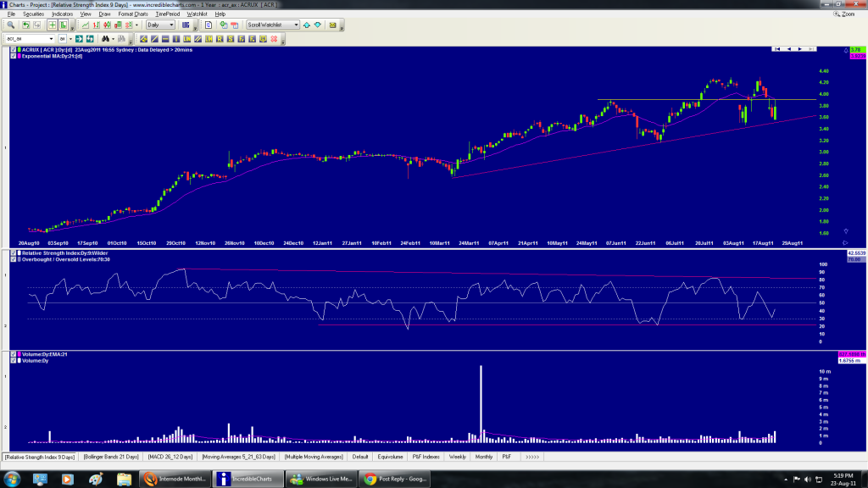Click the undo arrow toolbar icon
The width and height of the screenshot is (868, 488).
[x=25, y=25]
